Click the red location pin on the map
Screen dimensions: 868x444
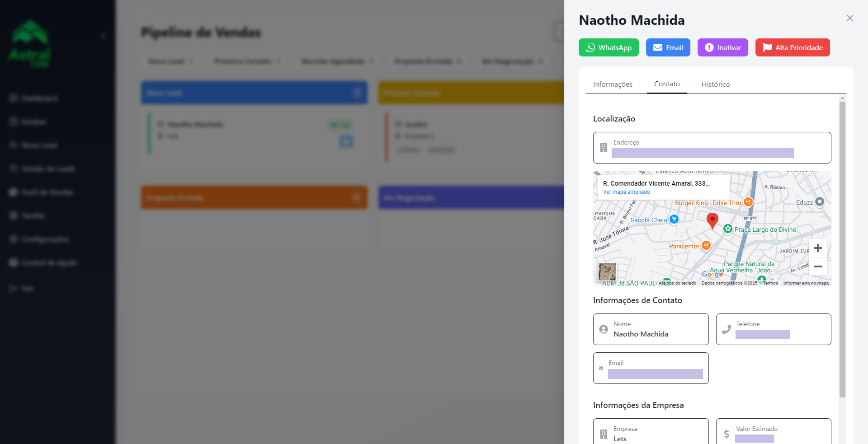click(712, 220)
